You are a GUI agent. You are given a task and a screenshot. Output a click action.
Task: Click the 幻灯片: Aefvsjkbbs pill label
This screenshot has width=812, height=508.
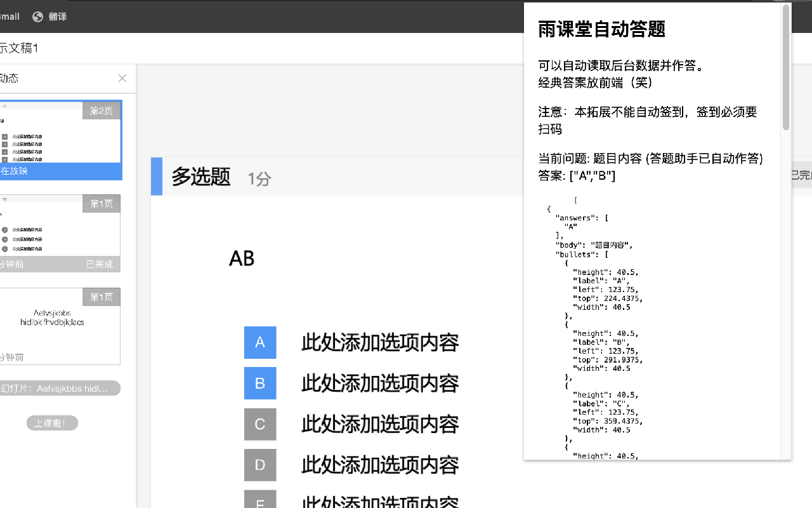tap(60, 388)
